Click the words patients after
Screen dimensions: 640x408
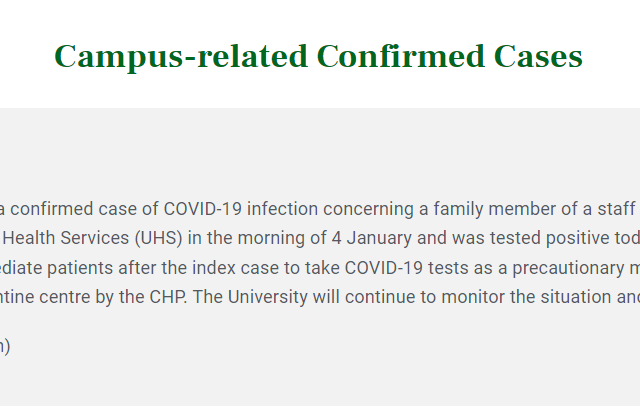pyautogui.click(x=102, y=268)
